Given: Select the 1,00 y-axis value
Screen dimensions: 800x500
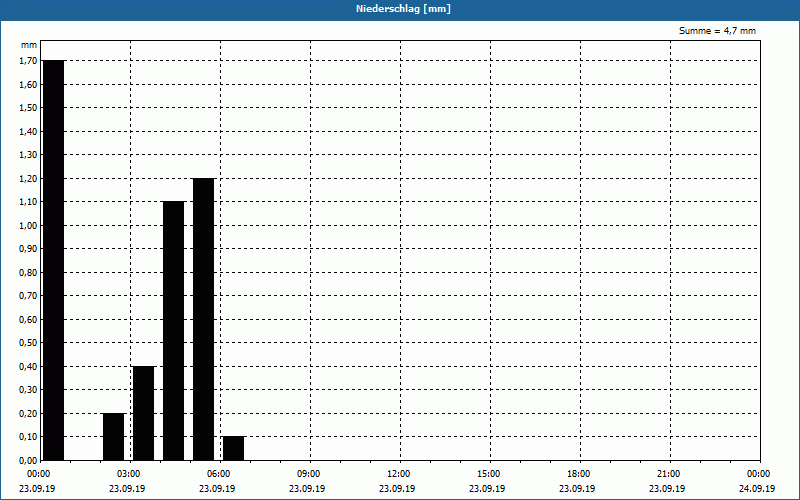Looking at the screenshot, I should (28, 226).
